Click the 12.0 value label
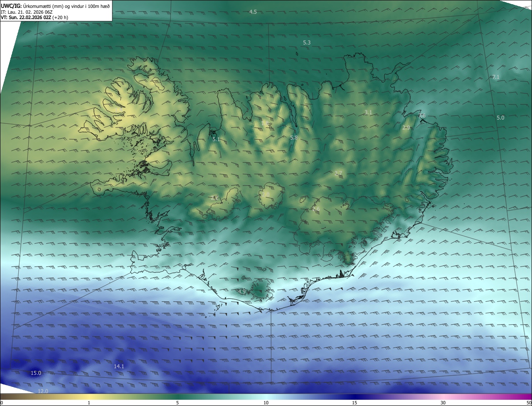The image size is (532, 406). click(x=43, y=391)
